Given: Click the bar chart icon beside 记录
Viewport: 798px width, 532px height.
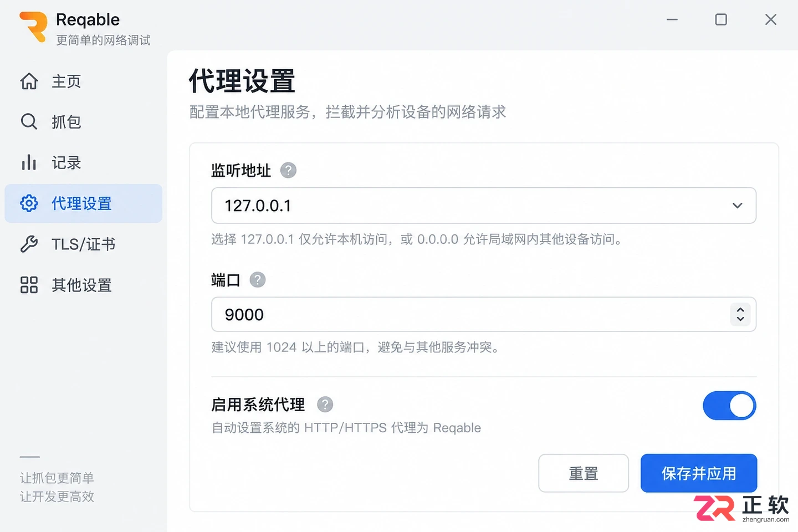Looking at the screenshot, I should 29,162.
